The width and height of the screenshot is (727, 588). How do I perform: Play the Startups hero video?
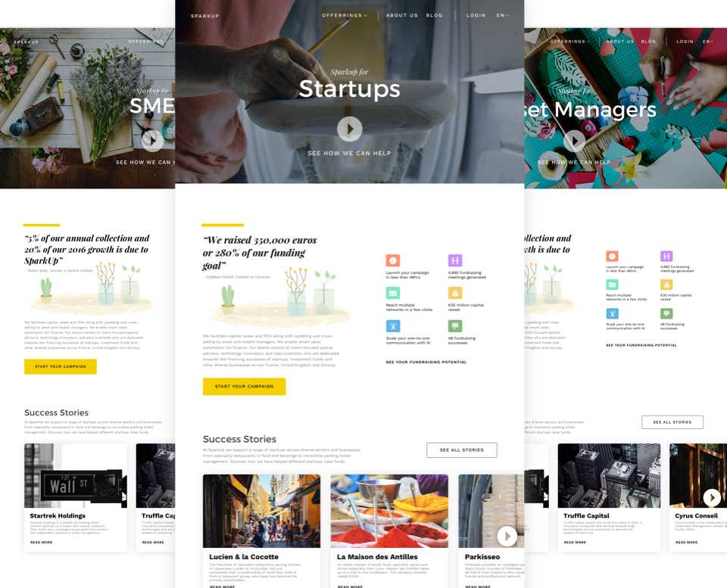click(350, 129)
